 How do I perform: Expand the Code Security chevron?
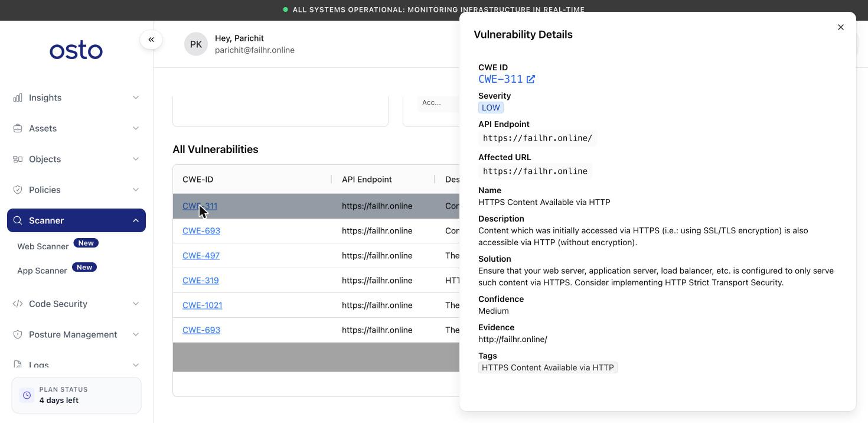(x=136, y=304)
